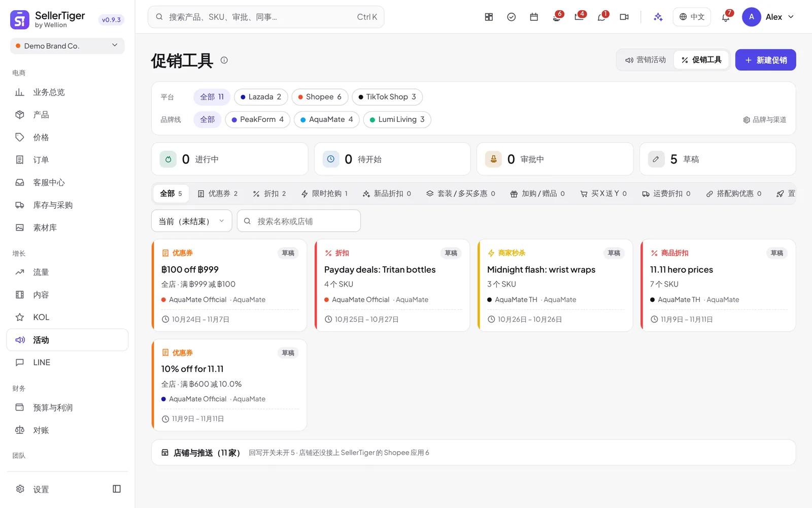Open 业务总览 in the sidebar
The width and height of the screenshot is (812, 508).
67,92
